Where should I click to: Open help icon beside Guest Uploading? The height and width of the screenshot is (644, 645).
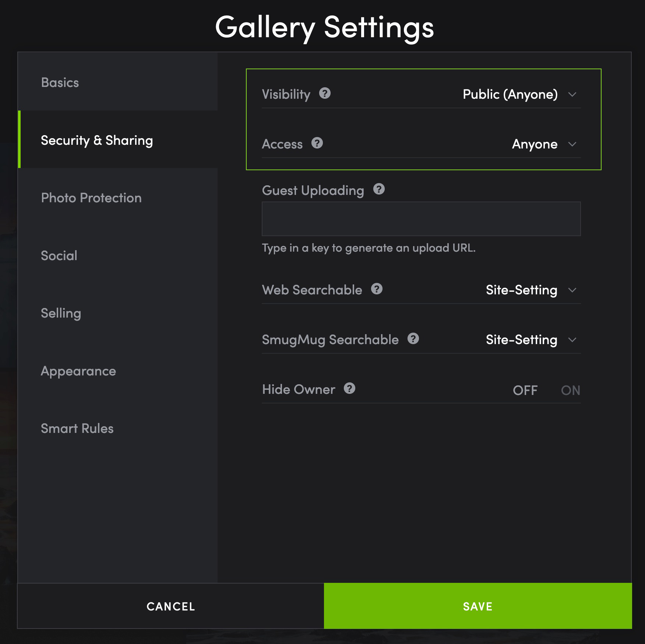379,189
